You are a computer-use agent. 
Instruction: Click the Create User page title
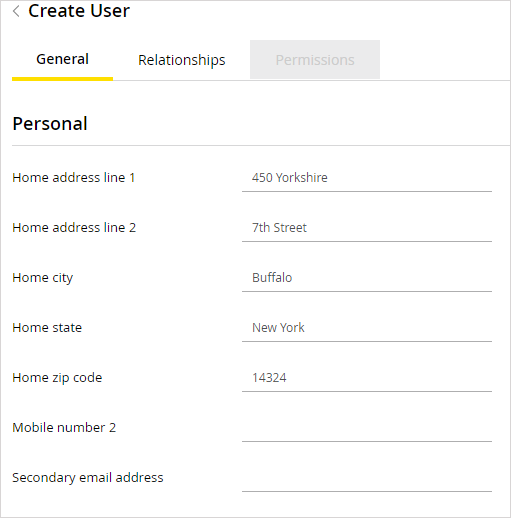79,11
